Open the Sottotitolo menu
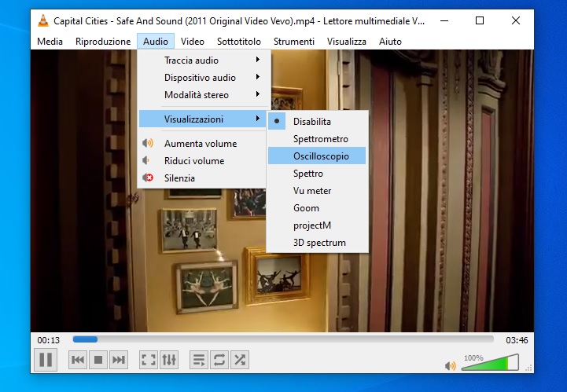567x392 pixels. 239,42
